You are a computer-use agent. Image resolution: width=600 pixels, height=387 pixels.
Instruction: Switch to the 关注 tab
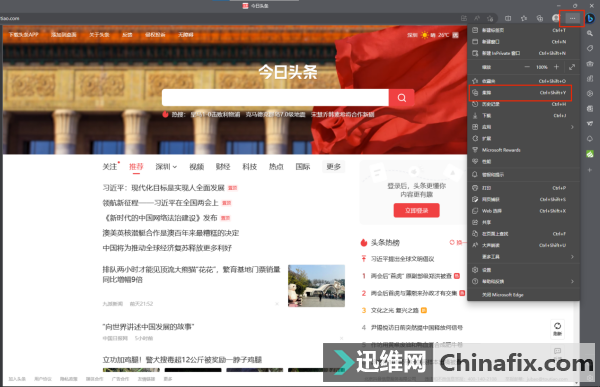(110, 167)
